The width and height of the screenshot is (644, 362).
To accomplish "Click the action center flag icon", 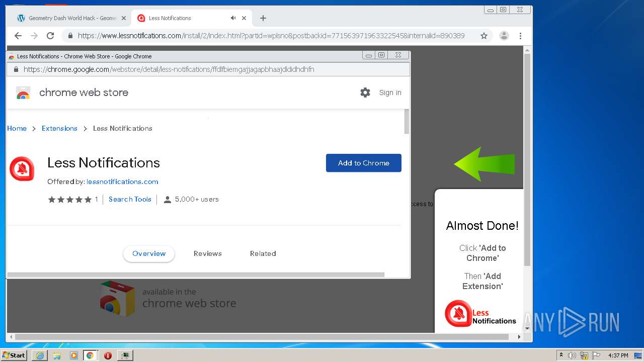I will 596,355.
